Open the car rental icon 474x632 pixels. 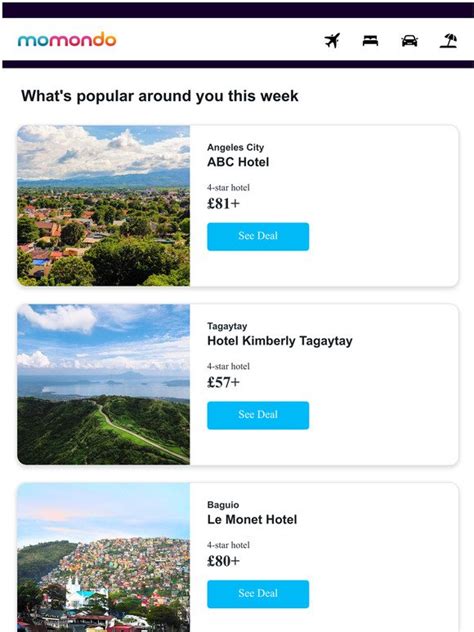[x=409, y=40]
